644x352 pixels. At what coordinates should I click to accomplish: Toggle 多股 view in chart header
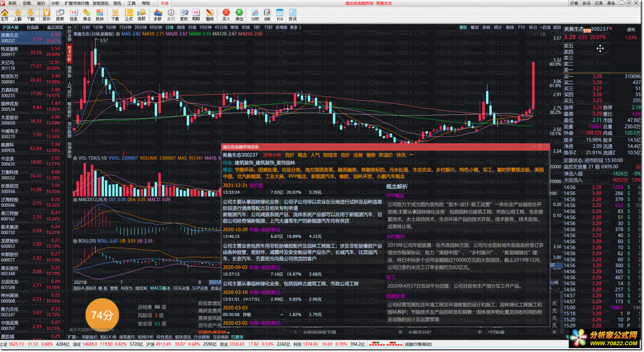pyautogui.click(x=486, y=27)
